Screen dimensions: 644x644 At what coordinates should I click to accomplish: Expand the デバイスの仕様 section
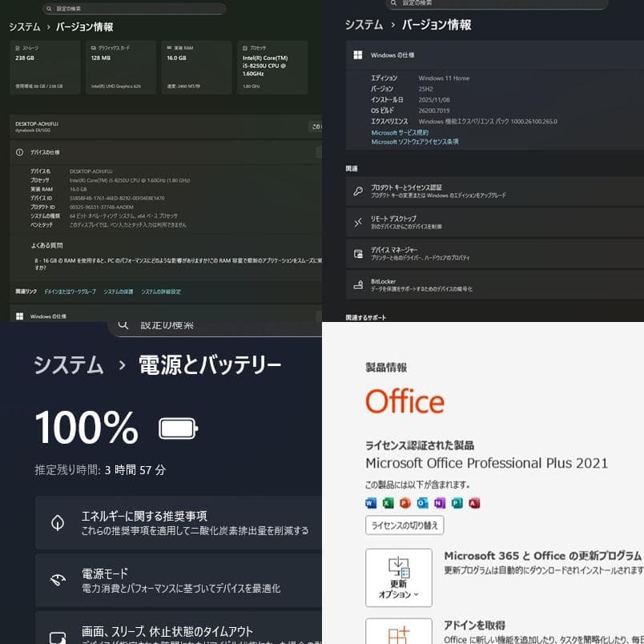coord(160,152)
